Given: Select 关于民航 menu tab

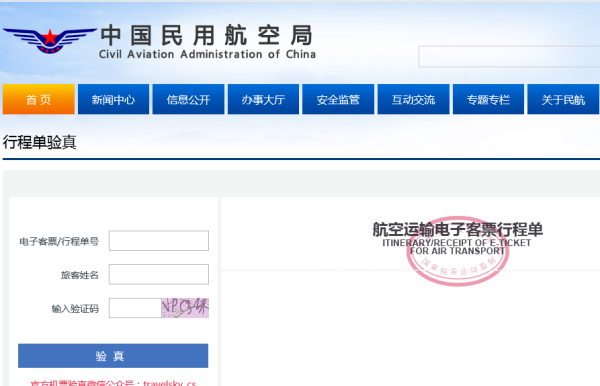Looking at the screenshot, I should pos(563,99).
